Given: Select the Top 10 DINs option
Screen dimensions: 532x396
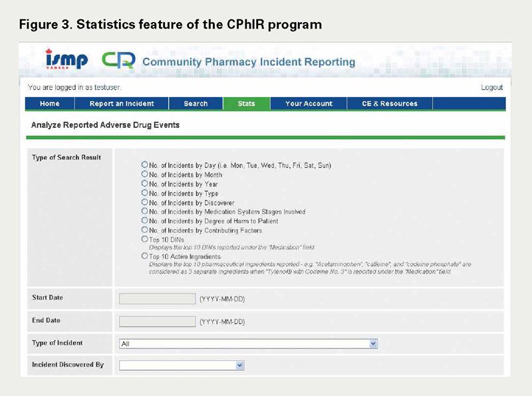Looking at the screenshot, I should (x=145, y=239).
